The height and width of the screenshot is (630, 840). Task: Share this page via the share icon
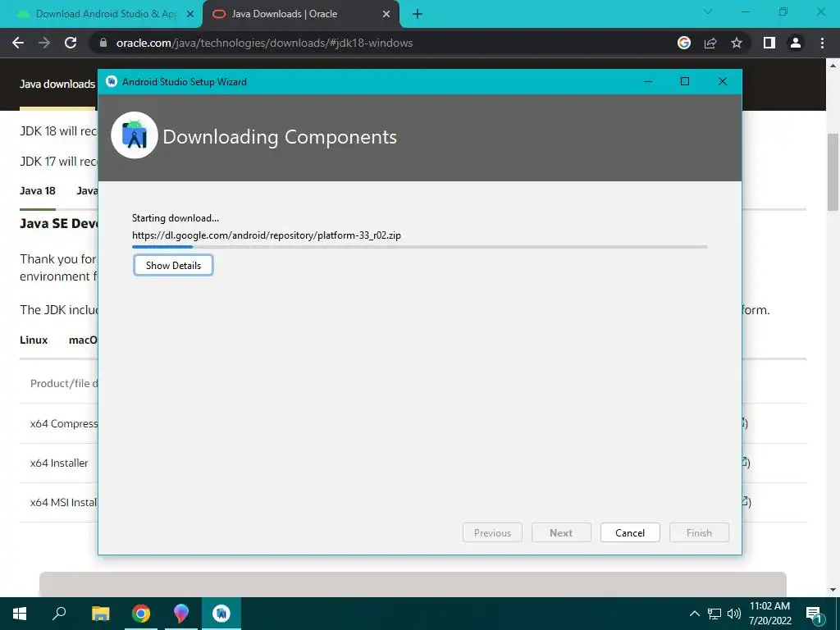(710, 43)
